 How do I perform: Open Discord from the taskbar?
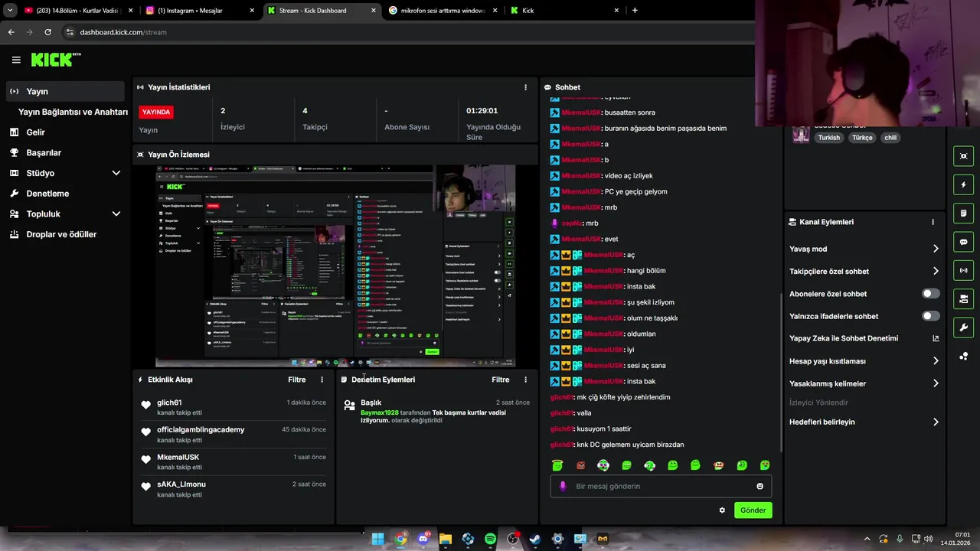(423, 540)
